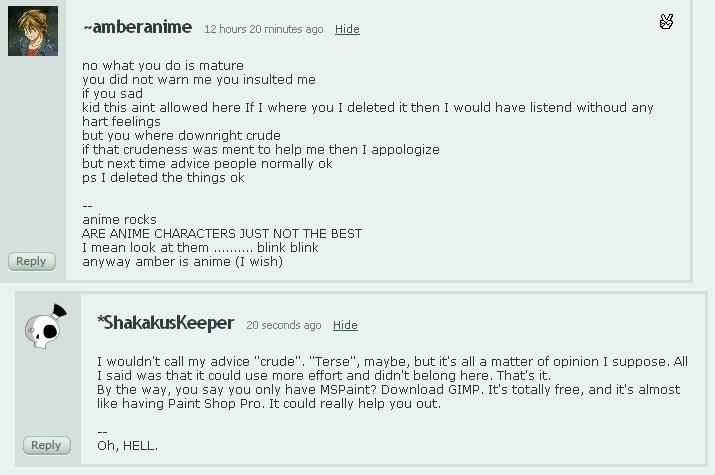This screenshot has width=715, height=475.
Task: Click the "Oh, HELL." signature text
Action: tap(127, 446)
